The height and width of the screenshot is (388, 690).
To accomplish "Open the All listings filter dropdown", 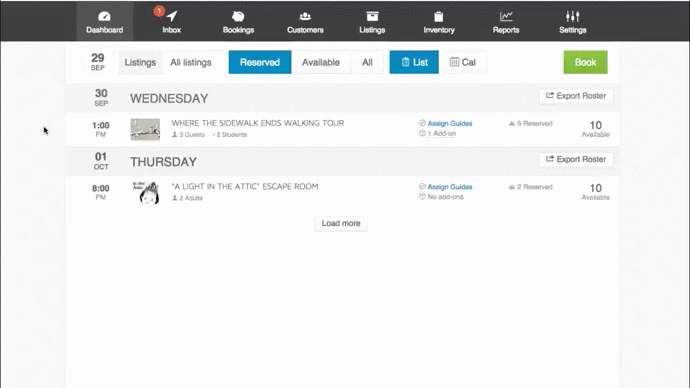I will (191, 62).
